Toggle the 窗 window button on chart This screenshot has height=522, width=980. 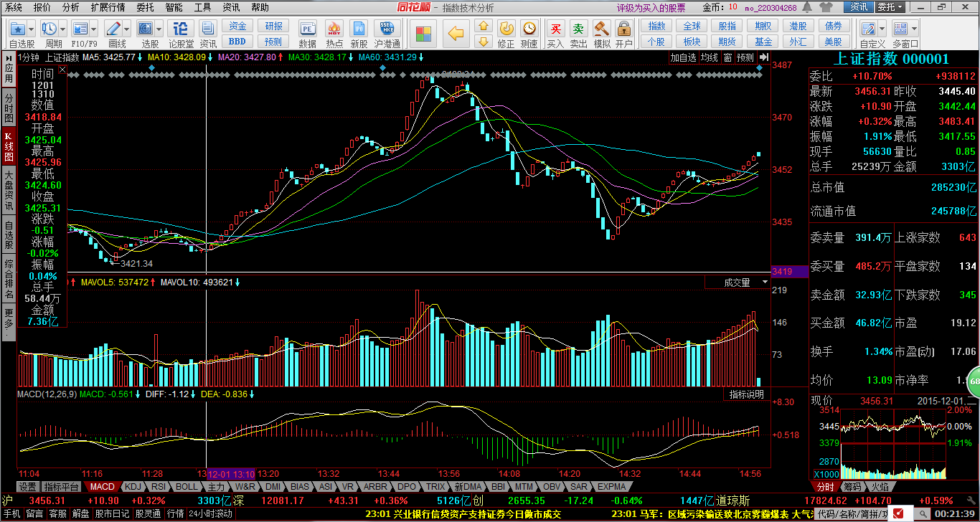727,57
